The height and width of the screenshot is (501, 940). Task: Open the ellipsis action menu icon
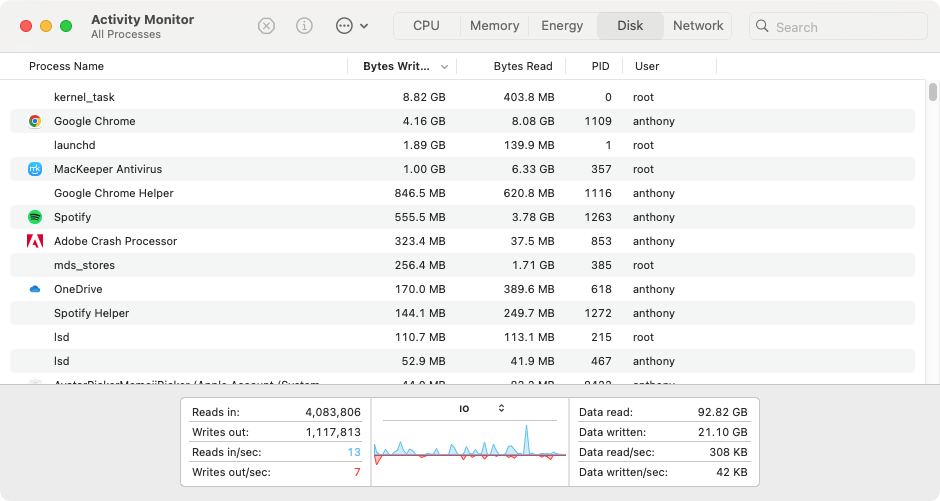pyautogui.click(x=344, y=26)
